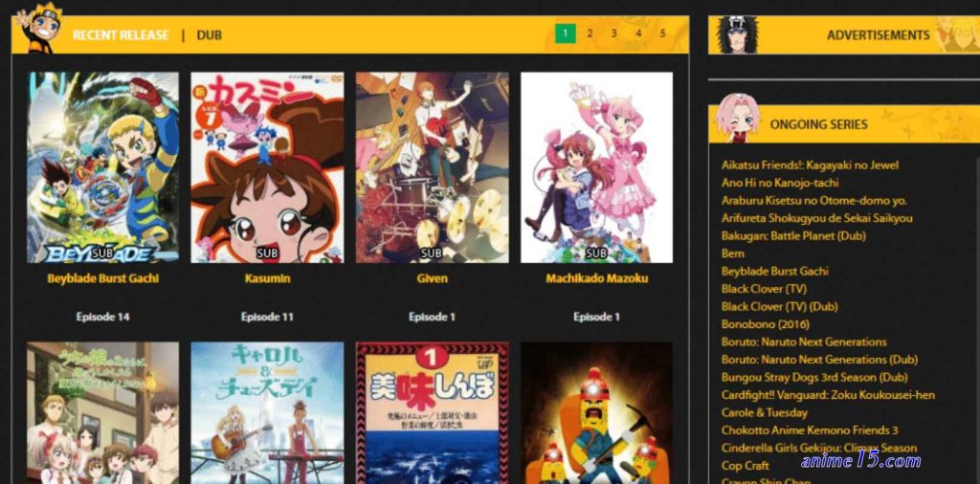
Task: Open the cafe group poster thumbnail in second row
Action: 102,413
